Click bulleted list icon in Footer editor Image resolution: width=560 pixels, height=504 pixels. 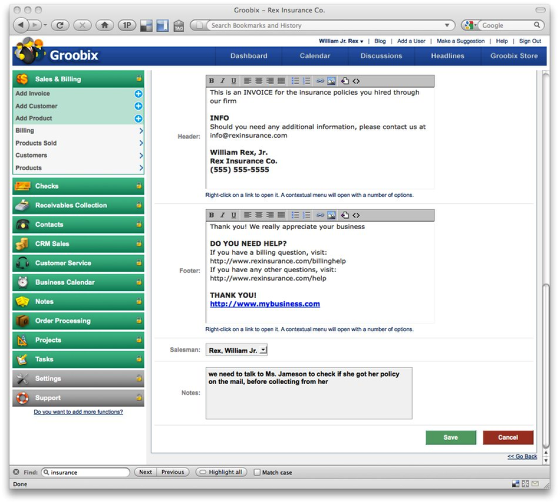(x=295, y=215)
